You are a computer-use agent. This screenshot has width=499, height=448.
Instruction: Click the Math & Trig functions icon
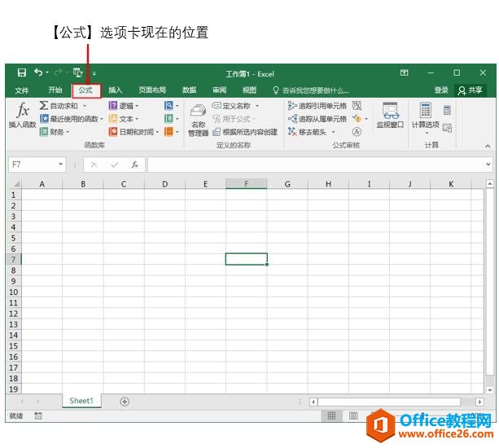(169, 119)
